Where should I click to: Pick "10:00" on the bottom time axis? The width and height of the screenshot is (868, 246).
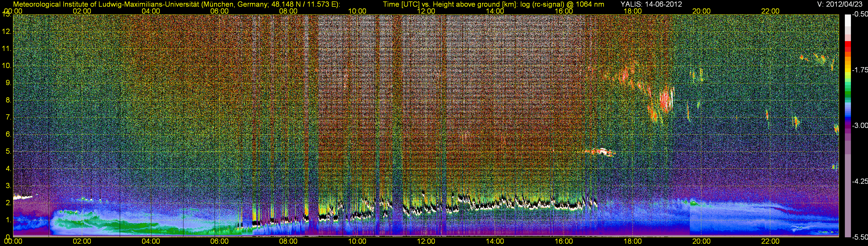pyautogui.click(x=357, y=241)
